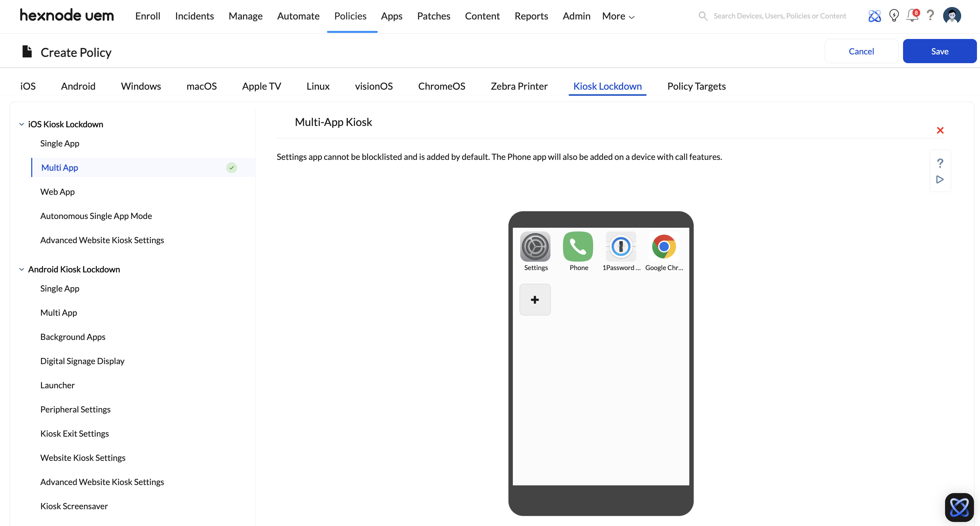Click the hexnode uem logo
Viewport: 980px width, 526px height.
point(67,15)
